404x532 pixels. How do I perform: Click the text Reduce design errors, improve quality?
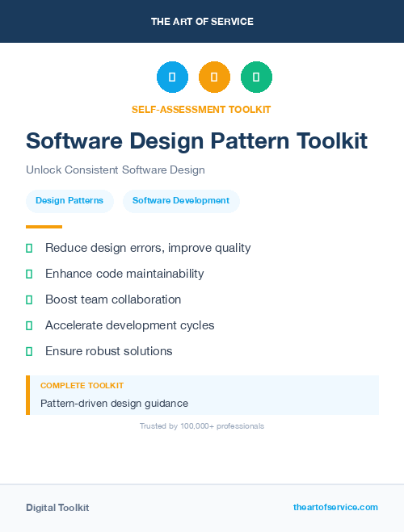pyautogui.click(x=148, y=248)
